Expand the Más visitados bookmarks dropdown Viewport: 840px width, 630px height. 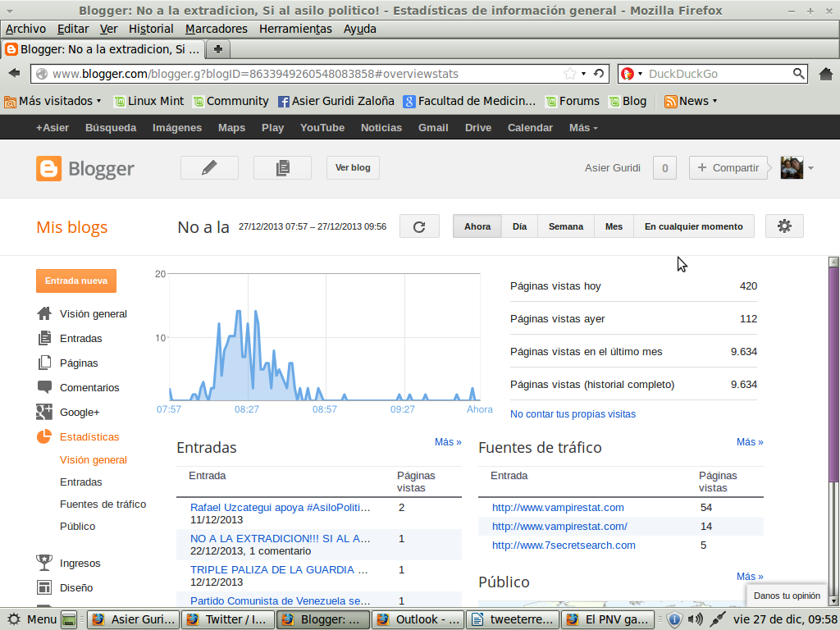coord(52,101)
